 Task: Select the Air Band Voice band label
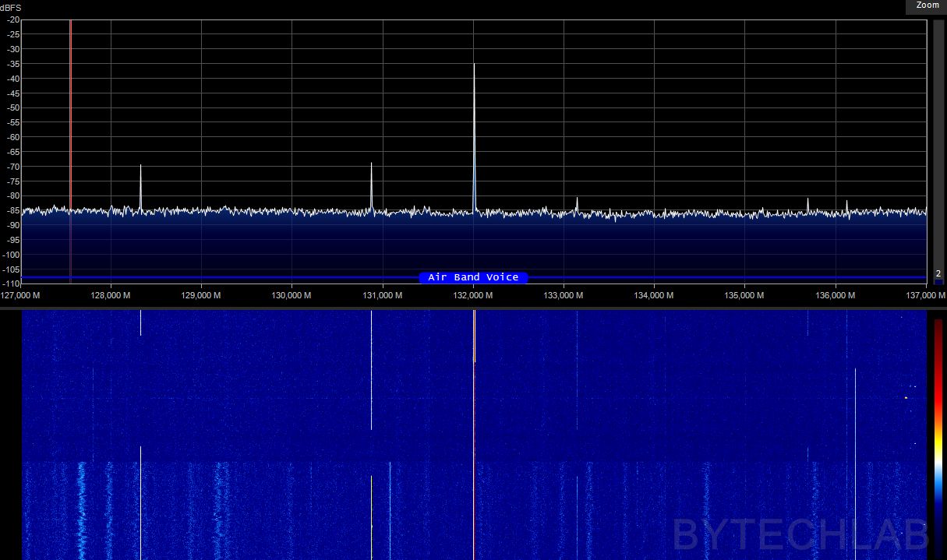tap(473, 277)
